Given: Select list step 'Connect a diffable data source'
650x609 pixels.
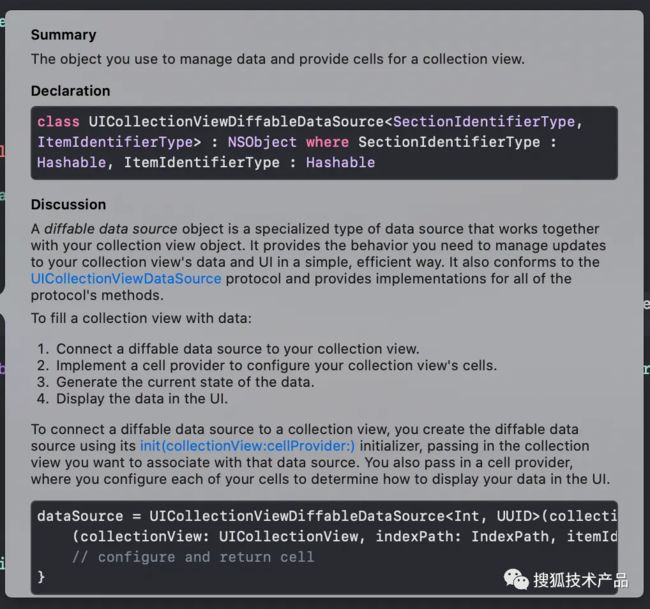Looking at the screenshot, I should click(238, 349).
